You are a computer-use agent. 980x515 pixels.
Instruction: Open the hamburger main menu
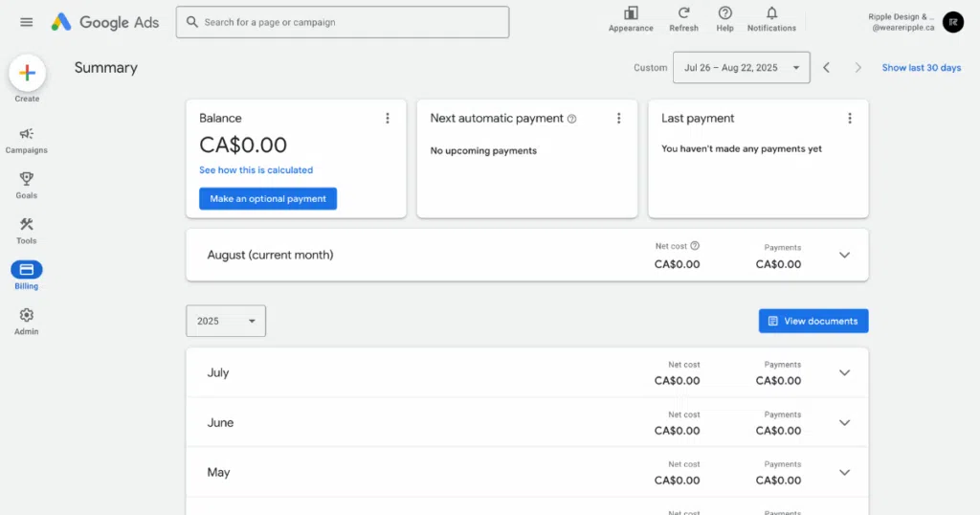pyautogui.click(x=27, y=22)
